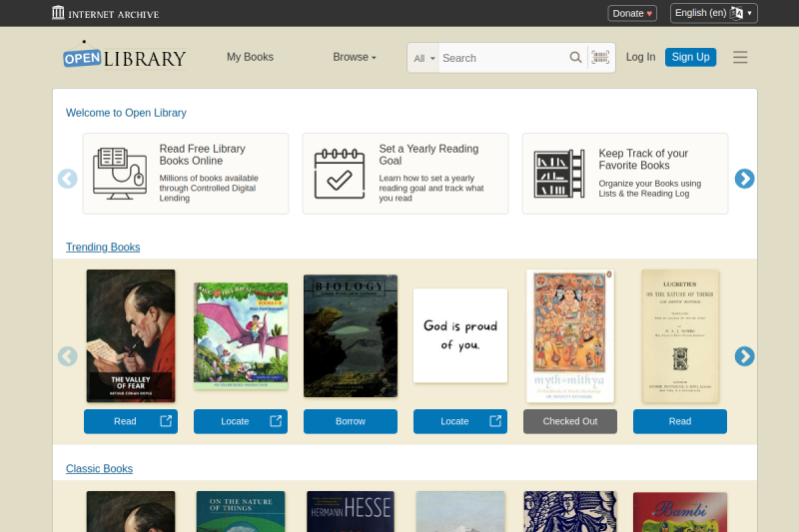The height and width of the screenshot is (532, 799).
Task: Expand the Browse menu
Action: pos(355,57)
